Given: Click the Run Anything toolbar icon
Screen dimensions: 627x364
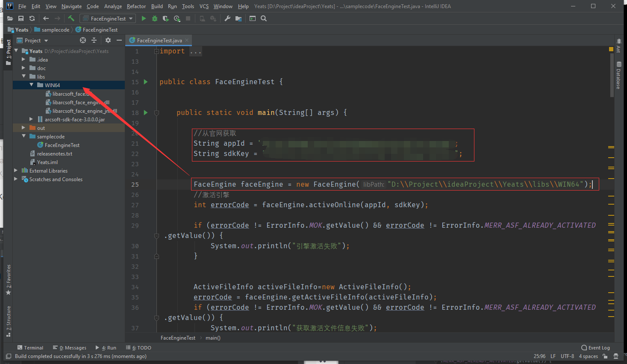Looking at the screenshot, I should click(253, 18).
